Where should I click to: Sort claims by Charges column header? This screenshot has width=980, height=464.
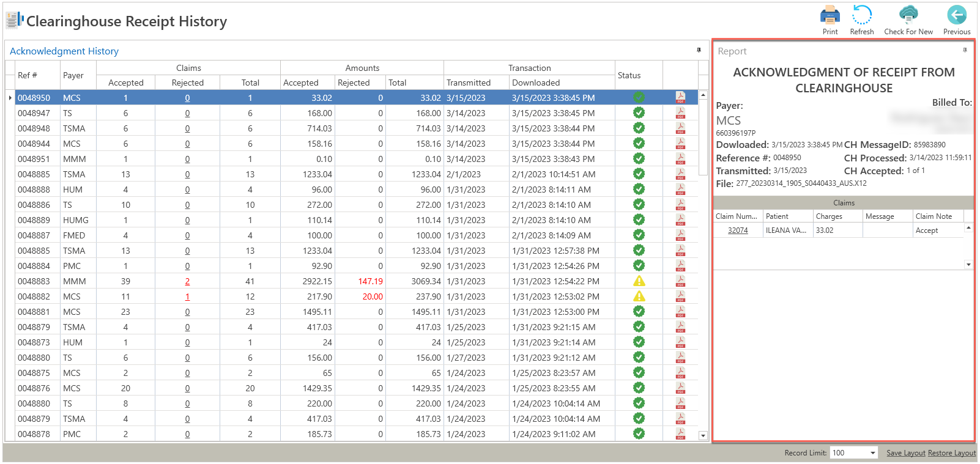click(838, 216)
